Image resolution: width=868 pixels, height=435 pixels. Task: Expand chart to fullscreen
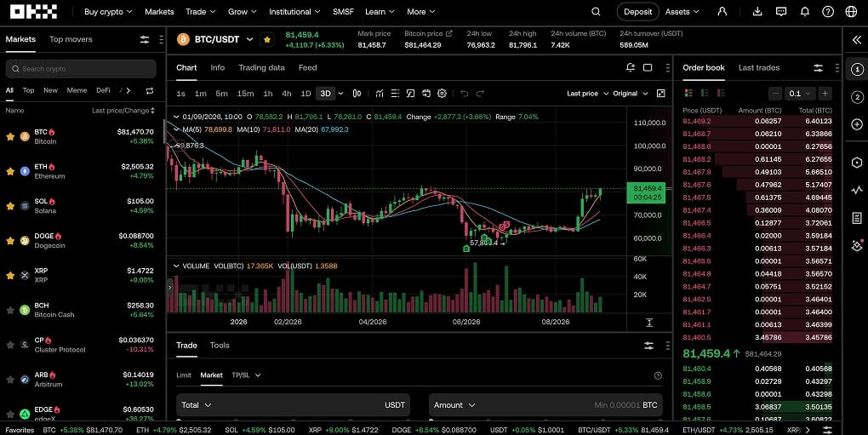pyautogui.click(x=660, y=94)
